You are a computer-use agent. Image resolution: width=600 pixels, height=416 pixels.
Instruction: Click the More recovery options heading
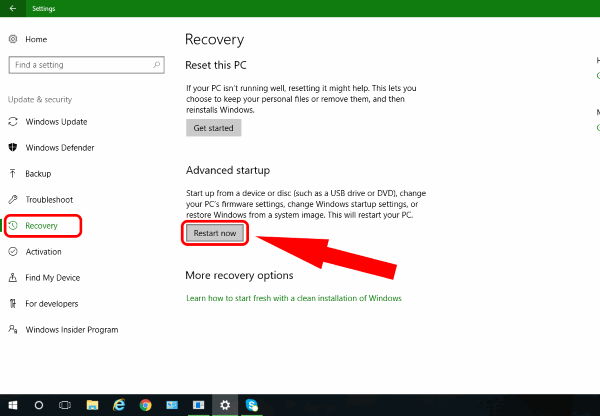pos(240,276)
